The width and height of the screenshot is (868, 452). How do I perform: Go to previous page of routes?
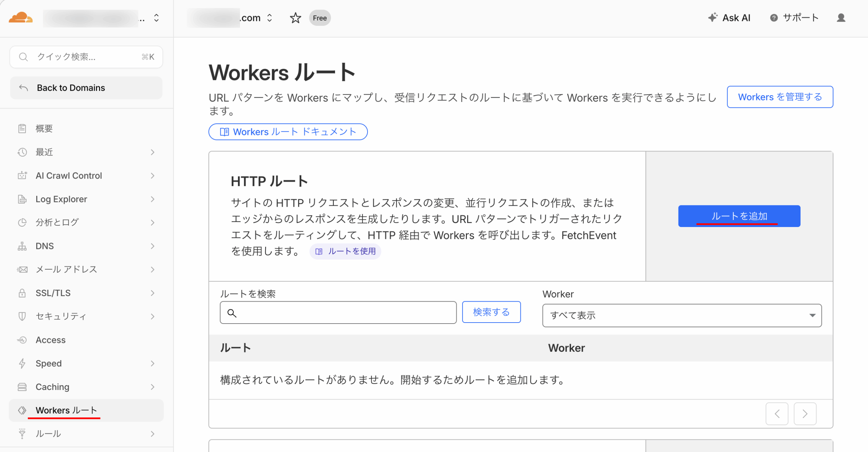[x=777, y=414]
